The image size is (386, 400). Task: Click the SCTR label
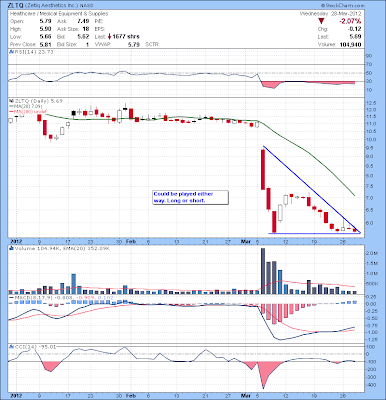click(x=152, y=44)
